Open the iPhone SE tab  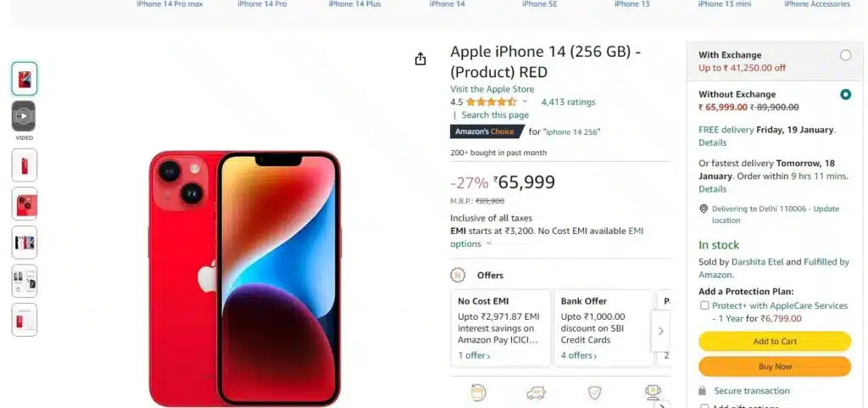[540, 4]
